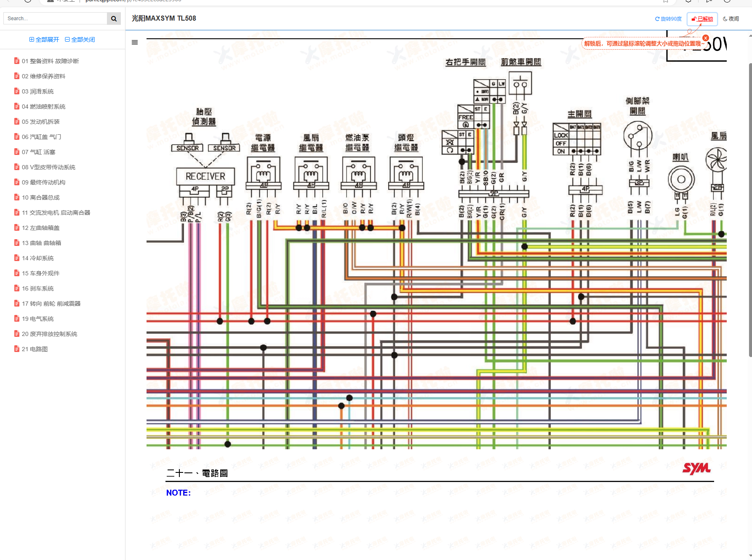Open chapter 08 V型皮带传动系统
752x560 pixels.
(x=48, y=167)
